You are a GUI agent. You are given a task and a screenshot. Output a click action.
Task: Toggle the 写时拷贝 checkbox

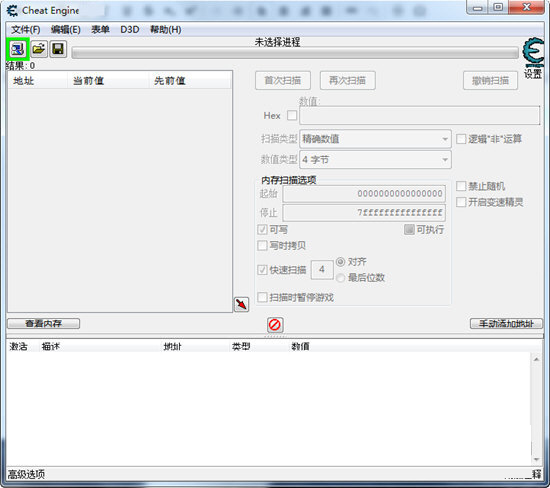(262, 246)
